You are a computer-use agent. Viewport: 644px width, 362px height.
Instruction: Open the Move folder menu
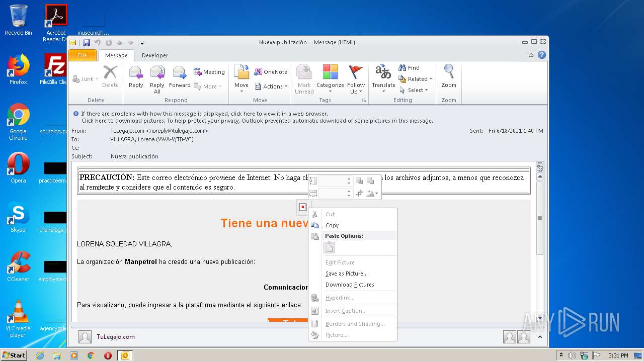242,79
